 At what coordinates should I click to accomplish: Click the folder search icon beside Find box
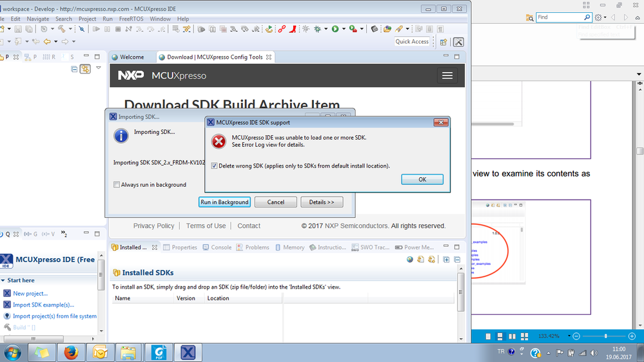tap(529, 17)
